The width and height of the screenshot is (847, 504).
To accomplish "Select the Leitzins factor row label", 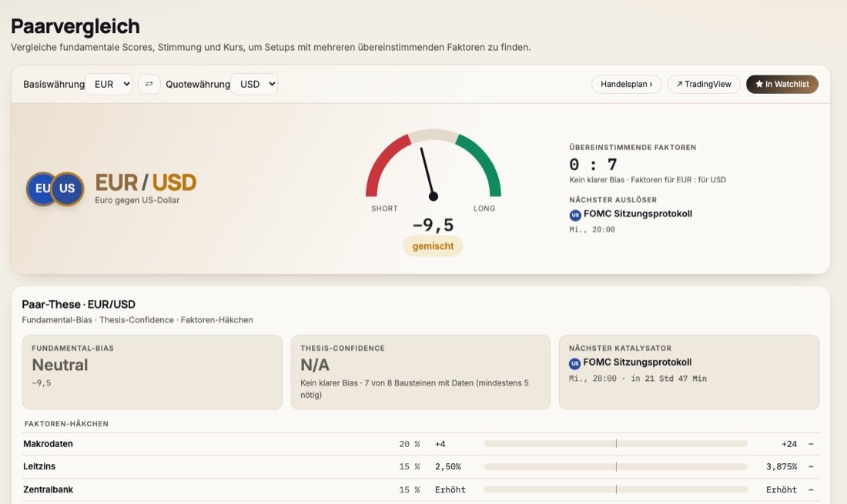I will pos(39,466).
